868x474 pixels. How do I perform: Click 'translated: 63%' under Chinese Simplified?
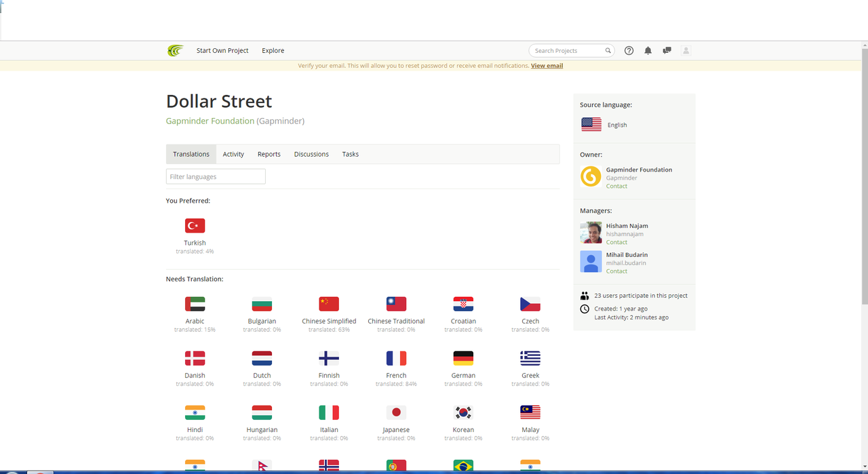click(x=329, y=330)
